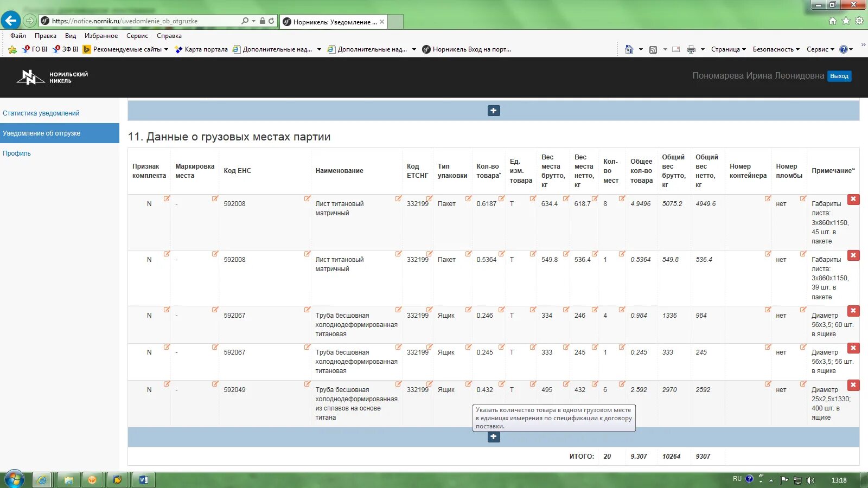Viewport: 868px width, 488px height.
Task: Edit Код ЕНС 592049 cell pencil icon
Action: [307, 384]
